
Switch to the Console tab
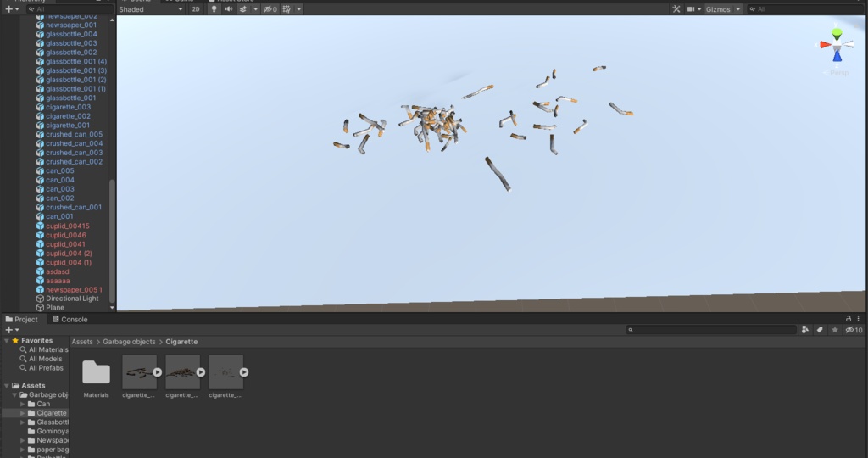(70, 320)
